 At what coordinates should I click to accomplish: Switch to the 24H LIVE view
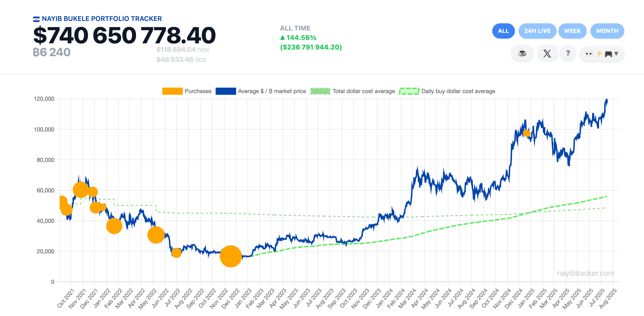tap(537, 31)
